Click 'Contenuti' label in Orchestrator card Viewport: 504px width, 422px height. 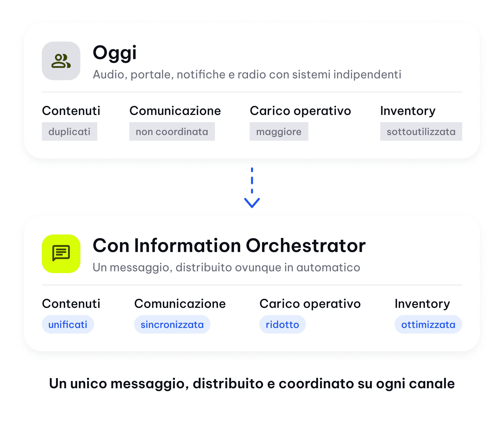[x=71, y=304]
